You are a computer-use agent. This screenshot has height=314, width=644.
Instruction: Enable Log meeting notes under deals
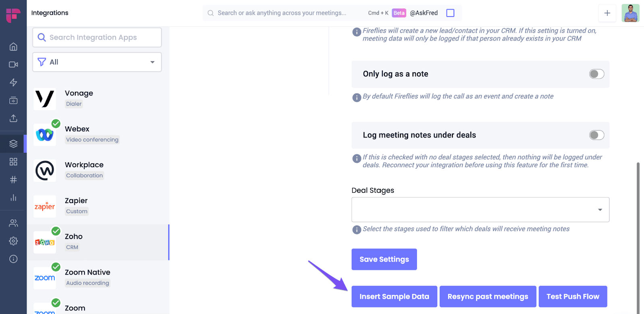click(x=597, y=135)
